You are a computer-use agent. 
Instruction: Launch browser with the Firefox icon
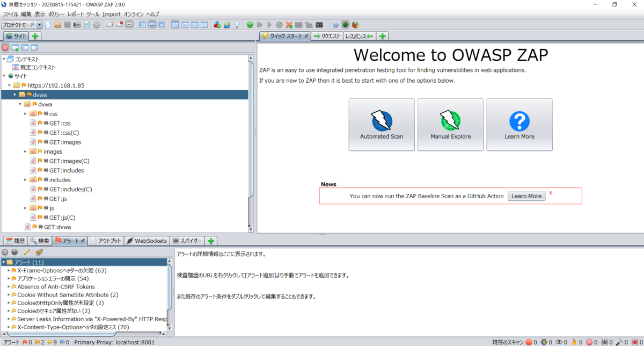[x=355, y=25]
